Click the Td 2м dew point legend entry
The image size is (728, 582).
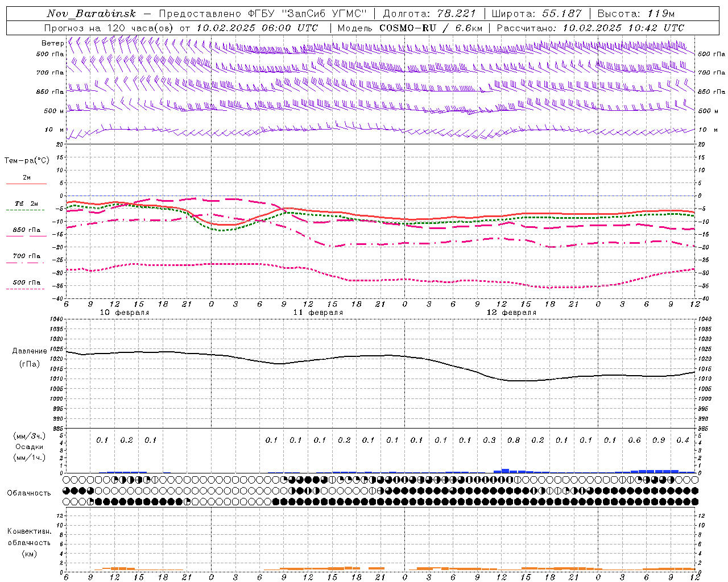26,203
